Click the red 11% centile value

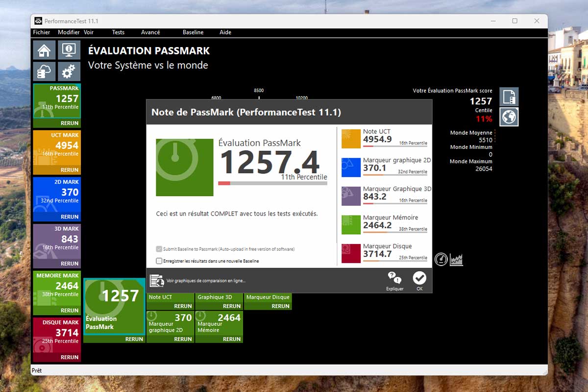tap(484, 119)
